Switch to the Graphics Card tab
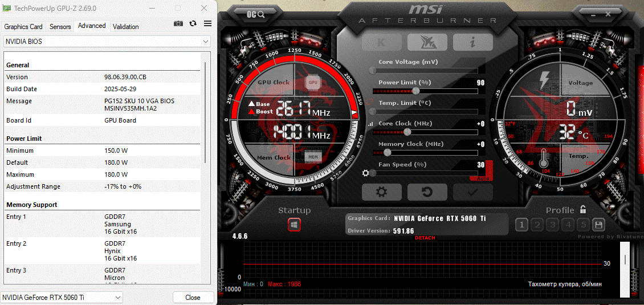The image size is (644, 305). (23, 27)
